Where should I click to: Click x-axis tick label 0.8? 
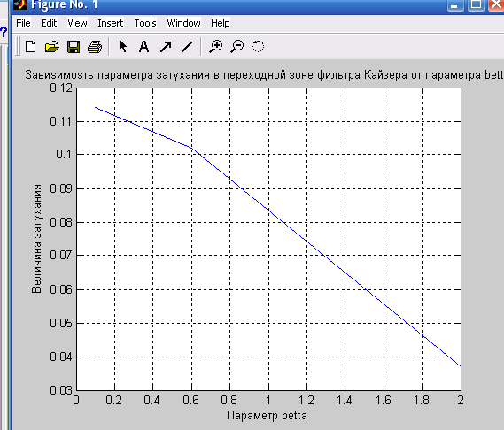(229, 400)
